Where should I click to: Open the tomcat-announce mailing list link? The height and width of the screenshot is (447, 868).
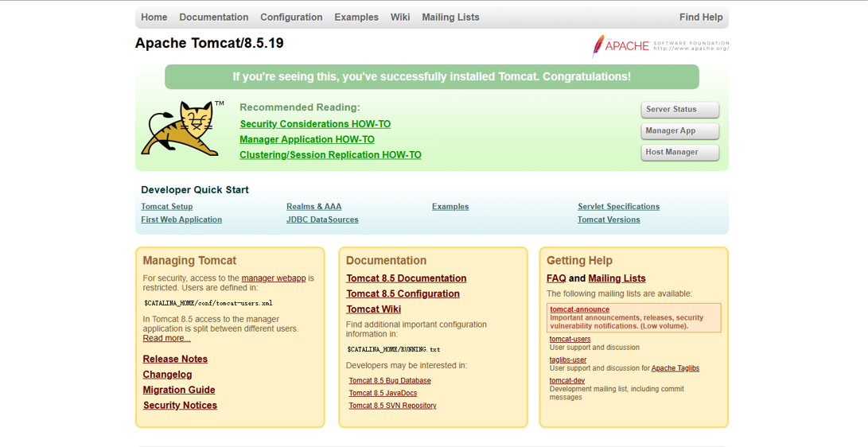click(579, 310)
